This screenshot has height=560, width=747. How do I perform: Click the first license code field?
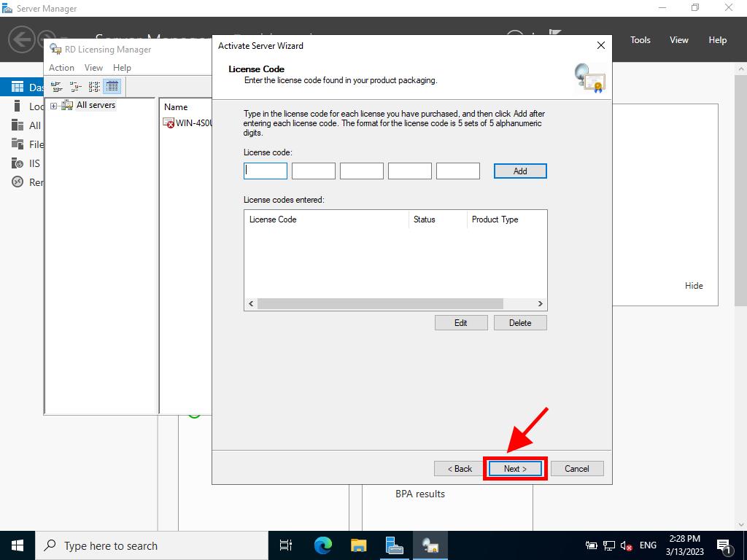click(x=266, y=171)
